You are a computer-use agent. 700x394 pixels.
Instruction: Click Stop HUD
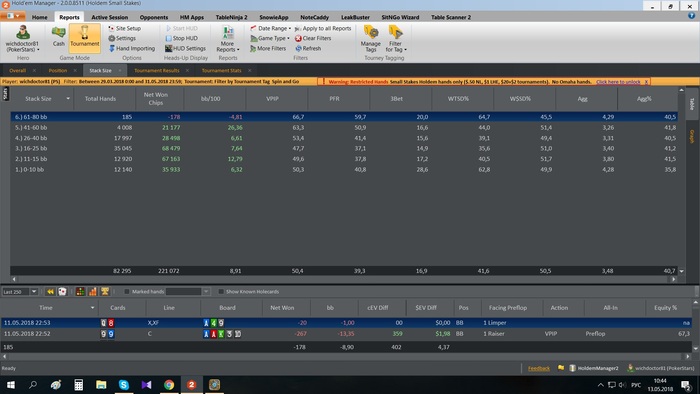pos(181,38)
